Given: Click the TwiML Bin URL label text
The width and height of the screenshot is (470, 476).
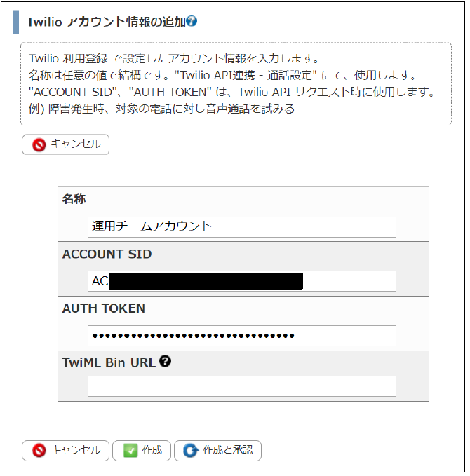Looking at the screenshot, I should pyautogui.click(x=109, y=362).
